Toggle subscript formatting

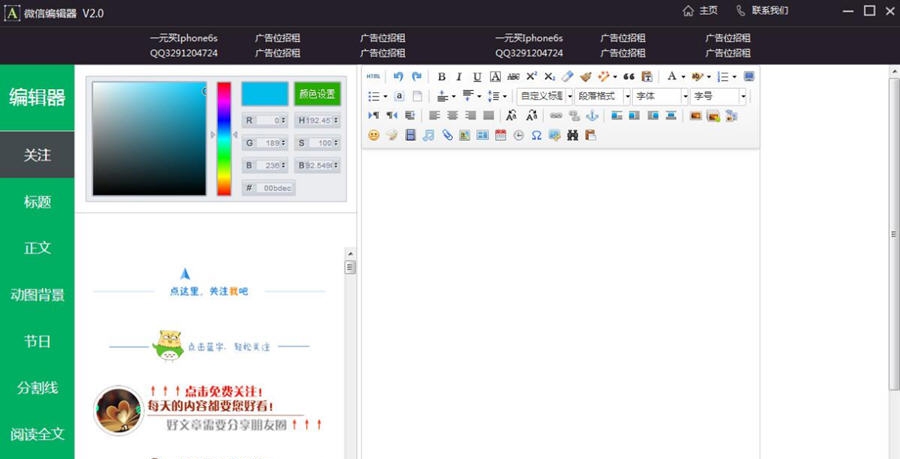pos(549,76)
